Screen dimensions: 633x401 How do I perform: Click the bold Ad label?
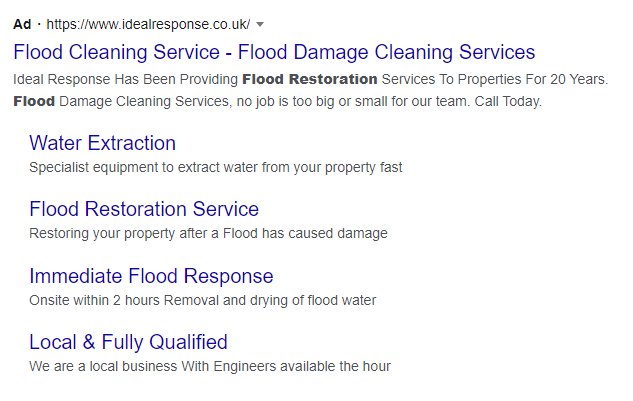pyautogui.click(x=22, y=24)
